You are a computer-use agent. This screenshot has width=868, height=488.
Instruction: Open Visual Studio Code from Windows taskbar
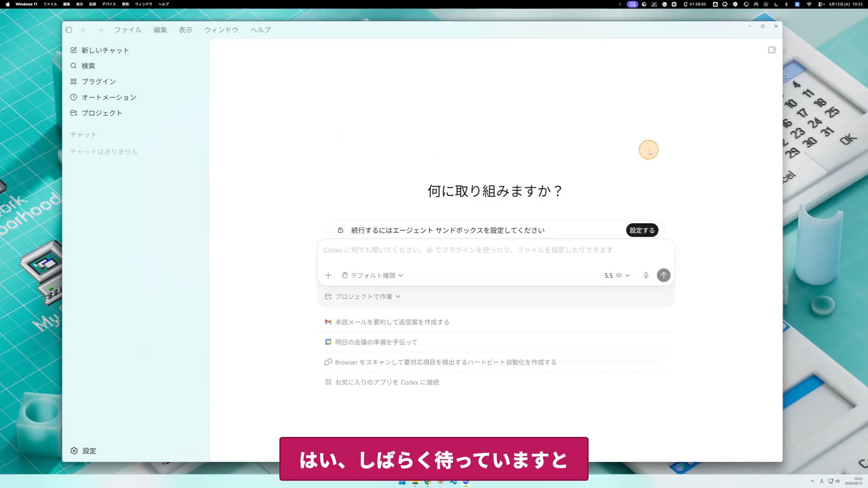click(x=453, y=483)
